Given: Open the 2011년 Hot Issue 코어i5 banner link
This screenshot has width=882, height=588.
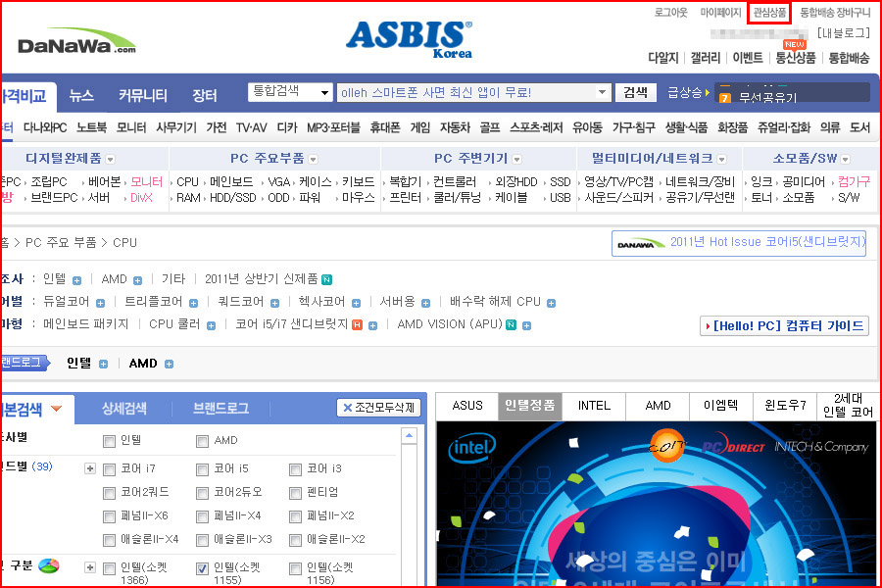Looking at the screenshot, I should tap(739, 243).
